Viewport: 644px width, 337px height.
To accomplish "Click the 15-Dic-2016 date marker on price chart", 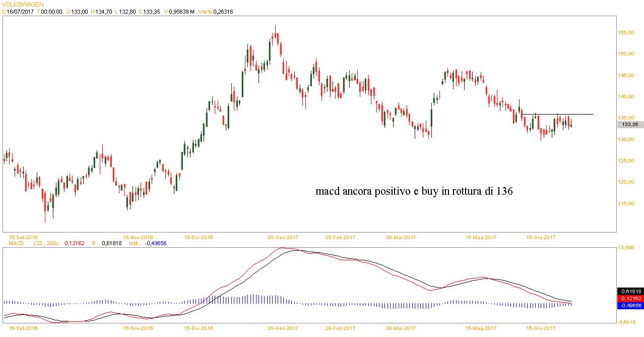I will point(199,237).
